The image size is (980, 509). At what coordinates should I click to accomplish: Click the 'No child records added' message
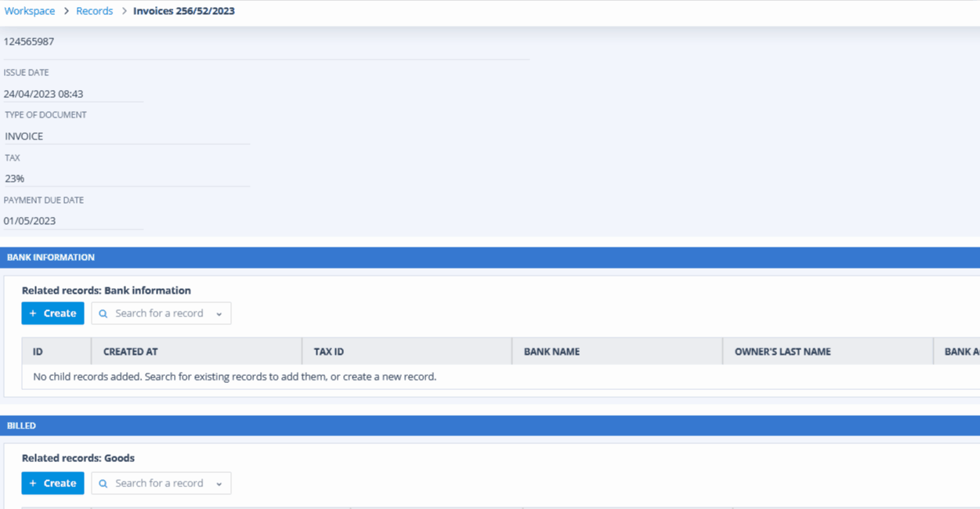tap(235, 377)
